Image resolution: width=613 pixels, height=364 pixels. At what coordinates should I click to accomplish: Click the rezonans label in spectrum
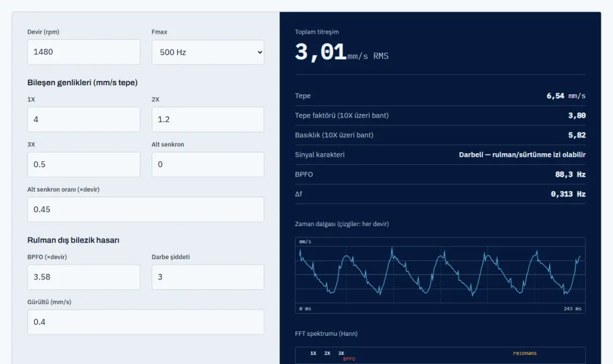(525, 353)
